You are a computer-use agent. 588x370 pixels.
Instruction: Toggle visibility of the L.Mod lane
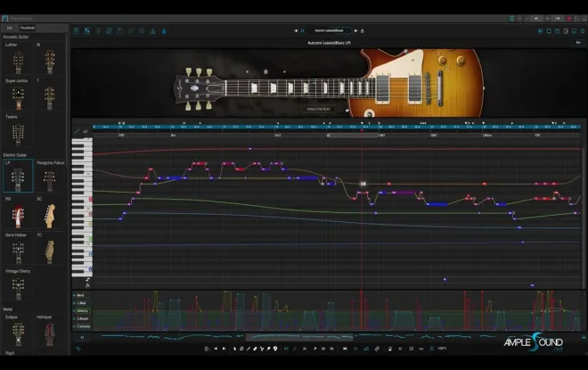74,303
